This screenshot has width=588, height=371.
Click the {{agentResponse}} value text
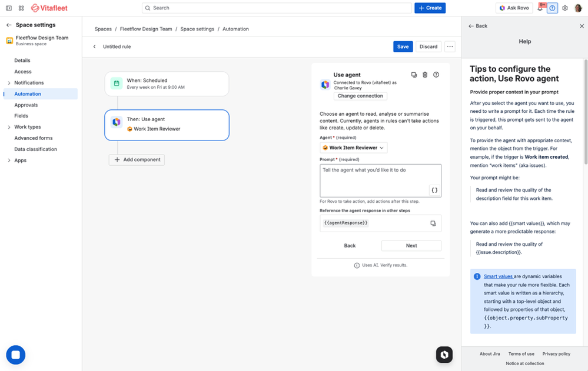pos(346,223)
